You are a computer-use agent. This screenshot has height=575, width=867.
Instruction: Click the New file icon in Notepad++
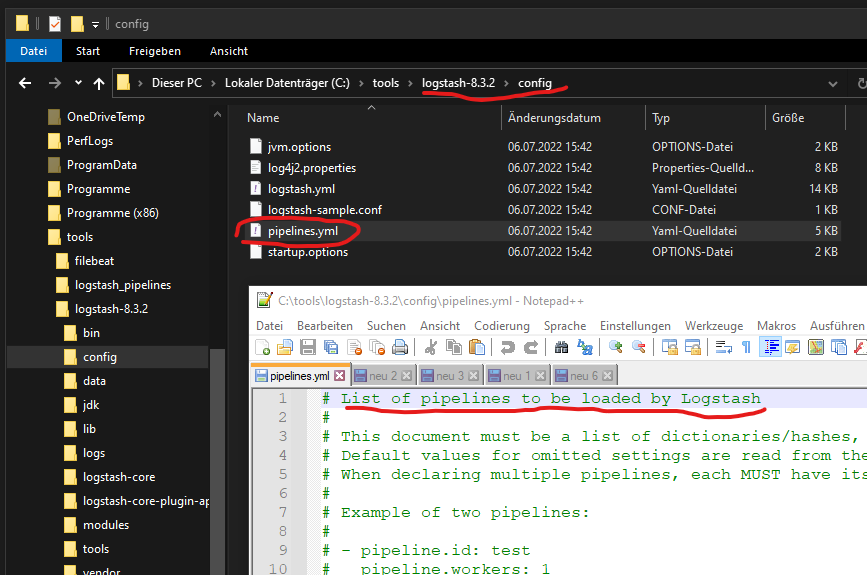click(x=263, y=348)
